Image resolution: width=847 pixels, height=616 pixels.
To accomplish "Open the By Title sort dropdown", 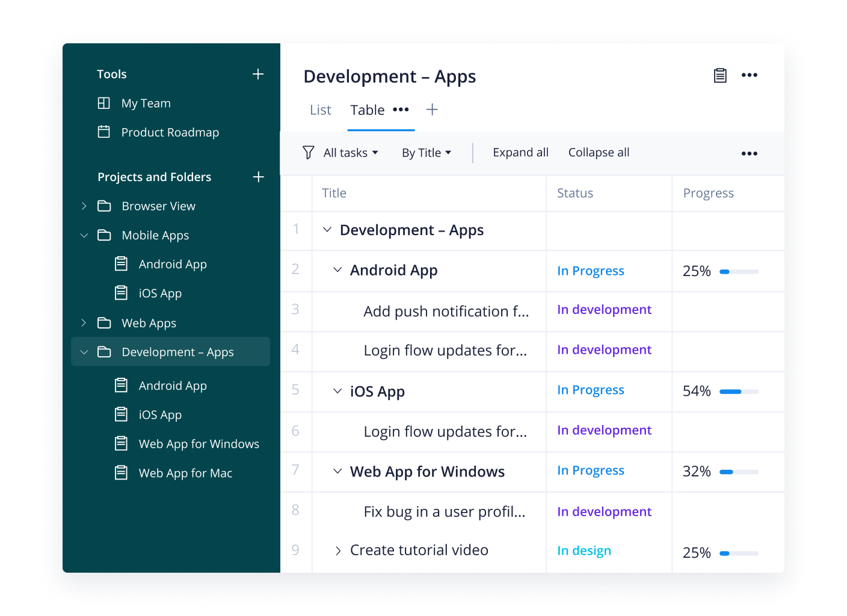I will [x=426, y=153].
